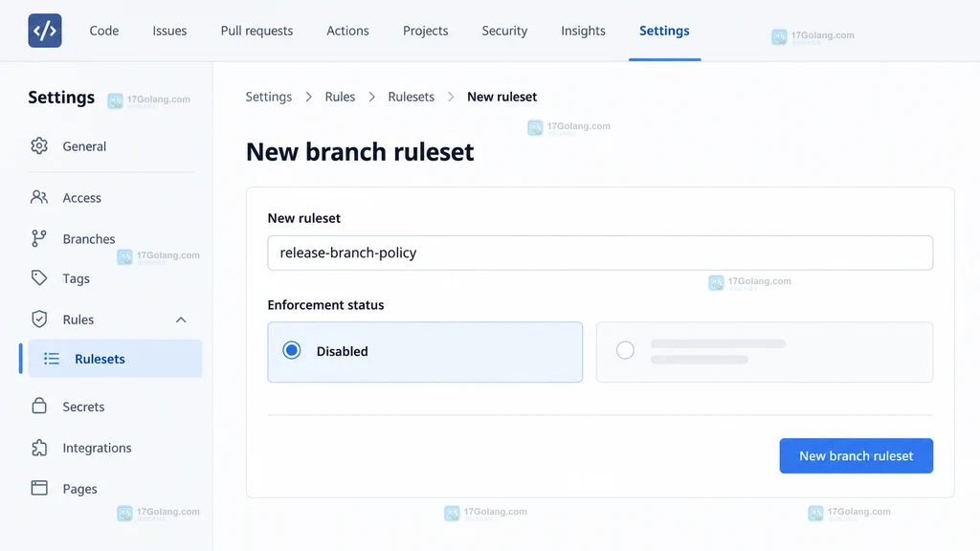Image resolution: width=980 pixels, height=551 pixels.
Task: Open the Integrations puzzle icon
Action: (39, 448)
